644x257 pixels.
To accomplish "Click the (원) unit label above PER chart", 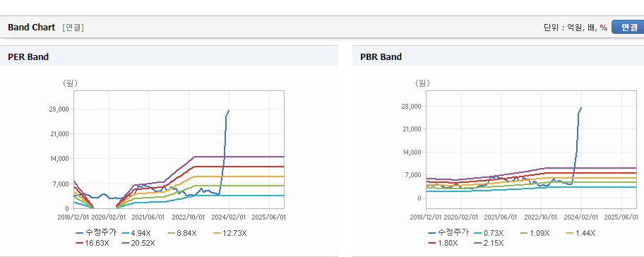I will coord(69,83).
